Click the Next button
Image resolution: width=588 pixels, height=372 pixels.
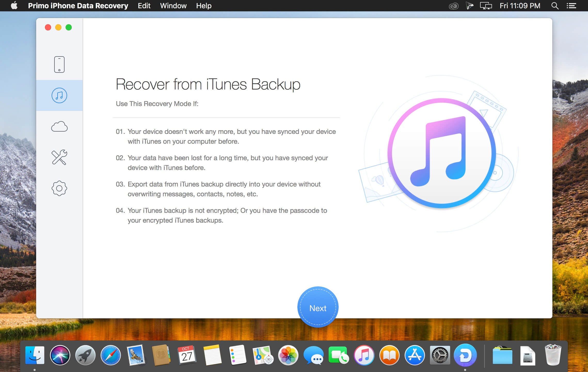click(x=318, y=307)
